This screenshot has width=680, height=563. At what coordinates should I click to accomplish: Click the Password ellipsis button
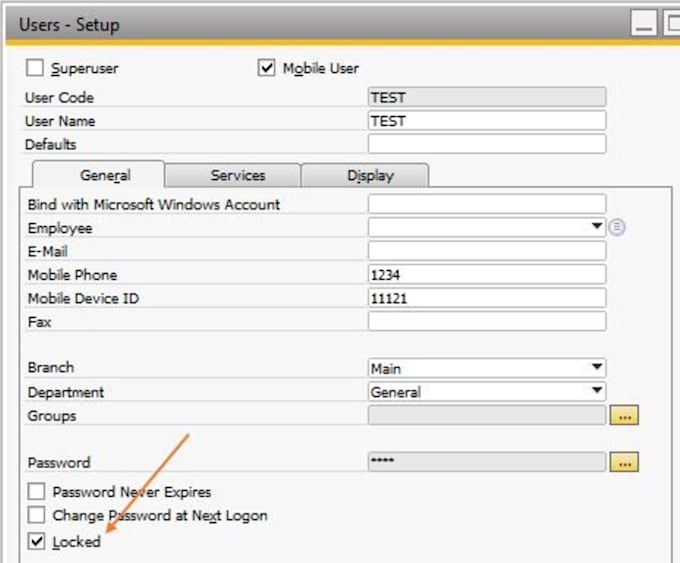[x=626, y=462]
